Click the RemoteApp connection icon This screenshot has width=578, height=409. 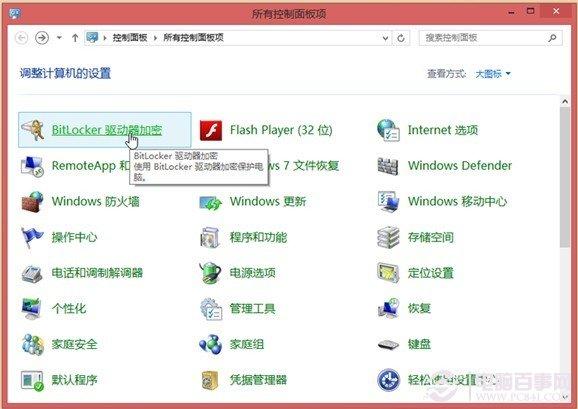(32, 166)
